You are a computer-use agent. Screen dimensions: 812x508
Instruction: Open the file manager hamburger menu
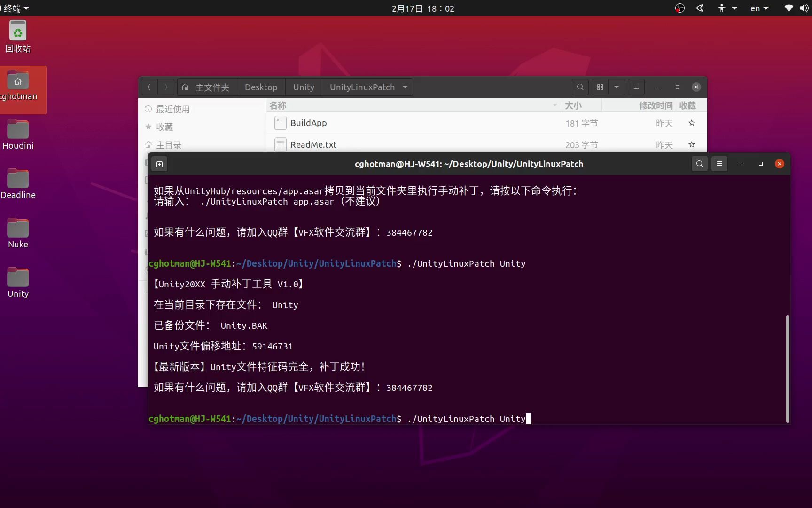tap(636, 87)
